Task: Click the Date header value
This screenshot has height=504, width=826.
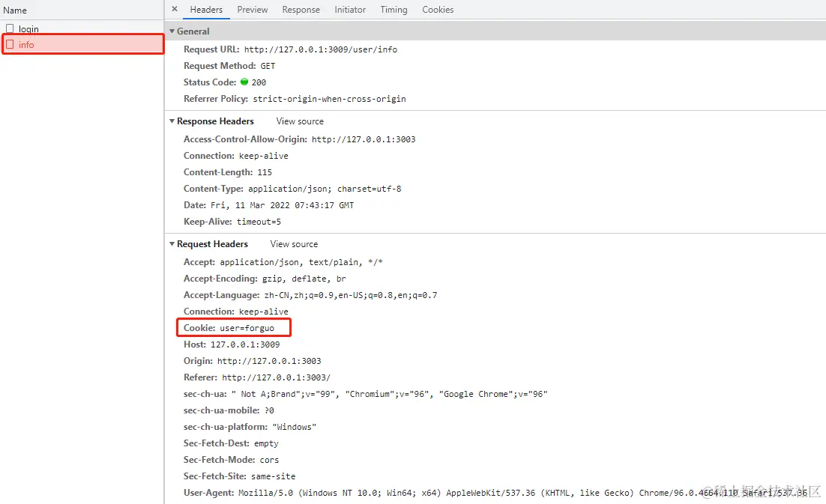Action: [x=283, y=205]
